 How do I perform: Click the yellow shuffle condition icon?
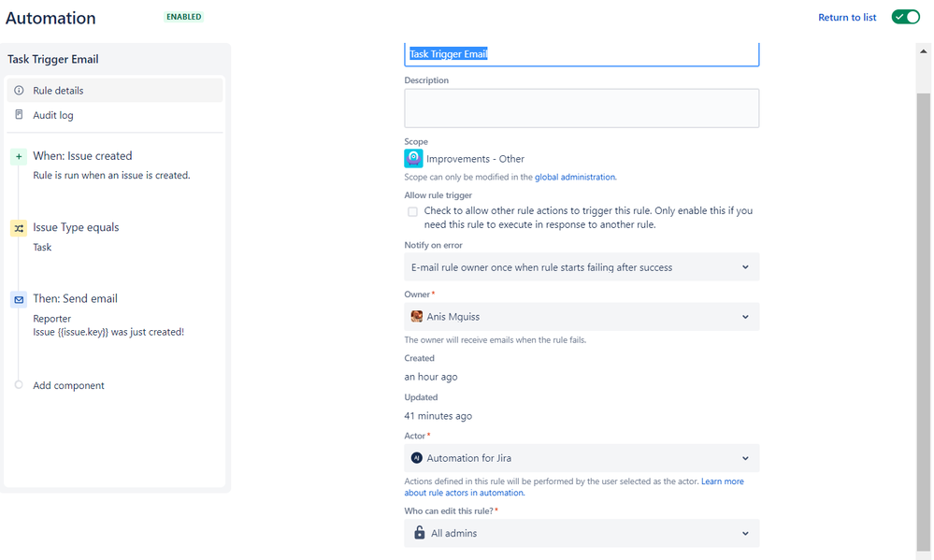pos(19,228)
